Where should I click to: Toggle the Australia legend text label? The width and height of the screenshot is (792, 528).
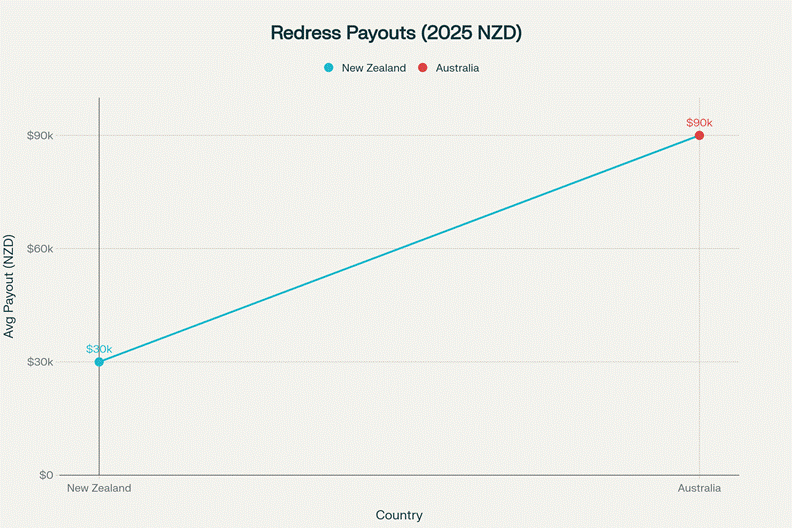point(458,68)
